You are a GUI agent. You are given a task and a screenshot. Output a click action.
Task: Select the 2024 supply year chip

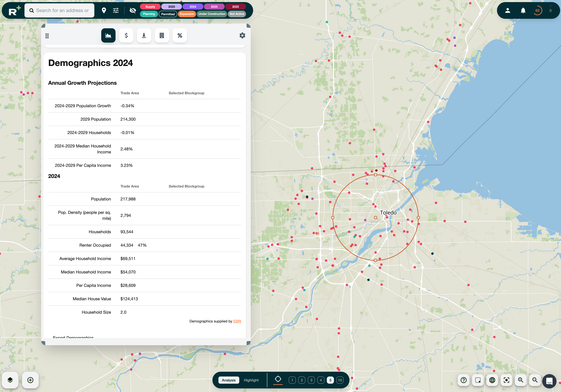point(193,7)
